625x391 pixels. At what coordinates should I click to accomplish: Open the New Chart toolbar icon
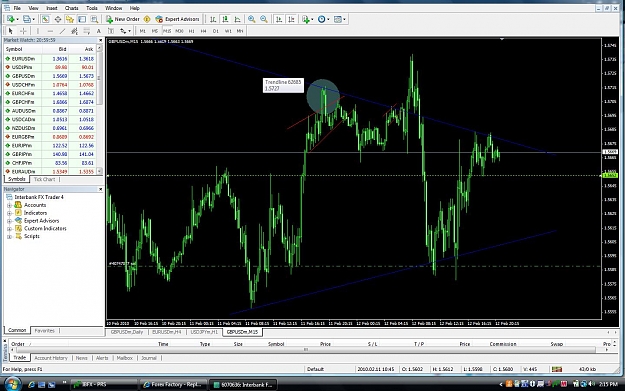tap(11, 19)
